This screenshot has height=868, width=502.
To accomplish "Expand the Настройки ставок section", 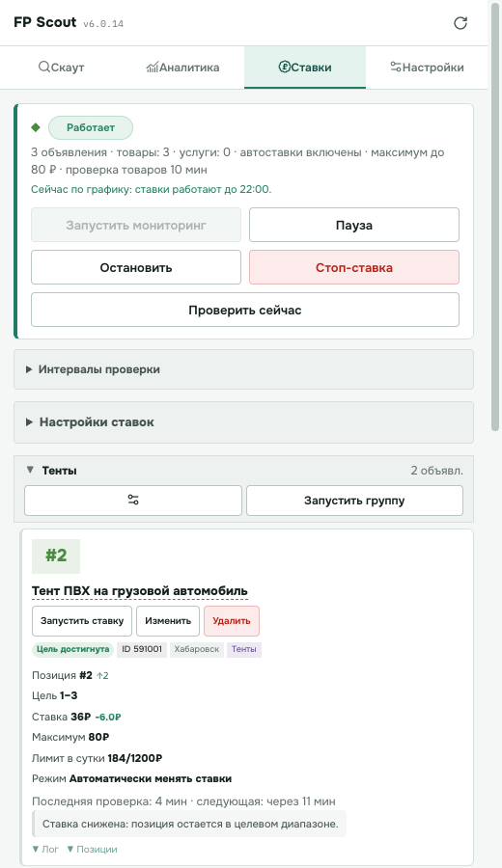I will pyautogui.click(x=244, y=422).
